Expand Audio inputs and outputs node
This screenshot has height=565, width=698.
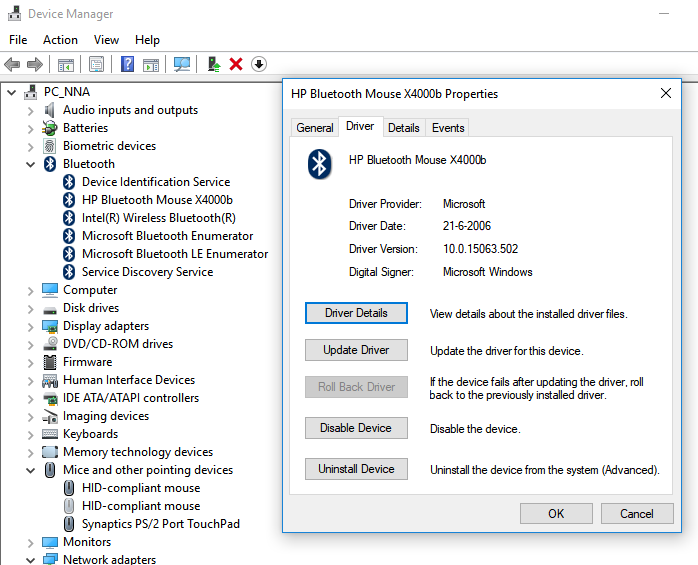pos(30,111)
